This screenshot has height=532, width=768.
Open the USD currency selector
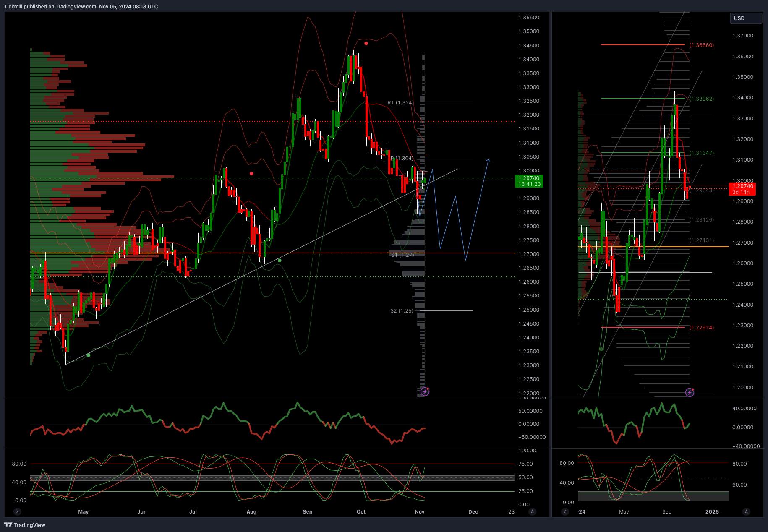pos(746,18)
